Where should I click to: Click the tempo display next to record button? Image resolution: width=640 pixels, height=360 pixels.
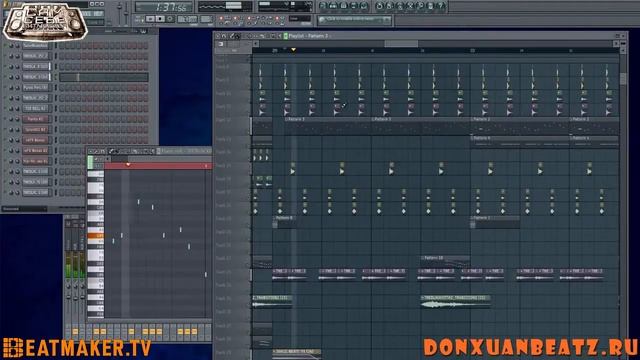[187, 19]
